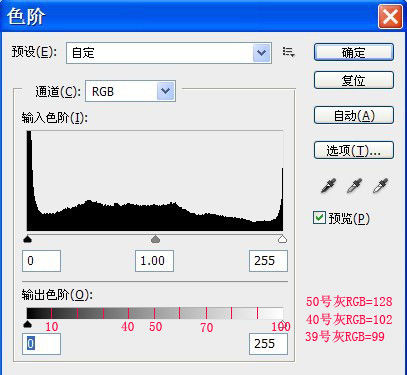Screen dimensions: 407x375
Task: Toggle the 预览(P) checkbox
Action: (x=319, y=218)
